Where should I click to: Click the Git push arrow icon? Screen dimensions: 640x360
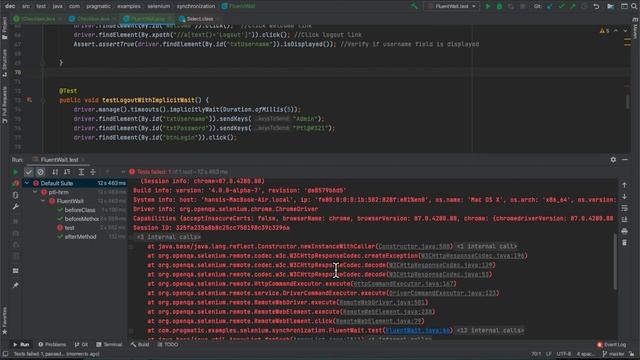click(573, 6)
